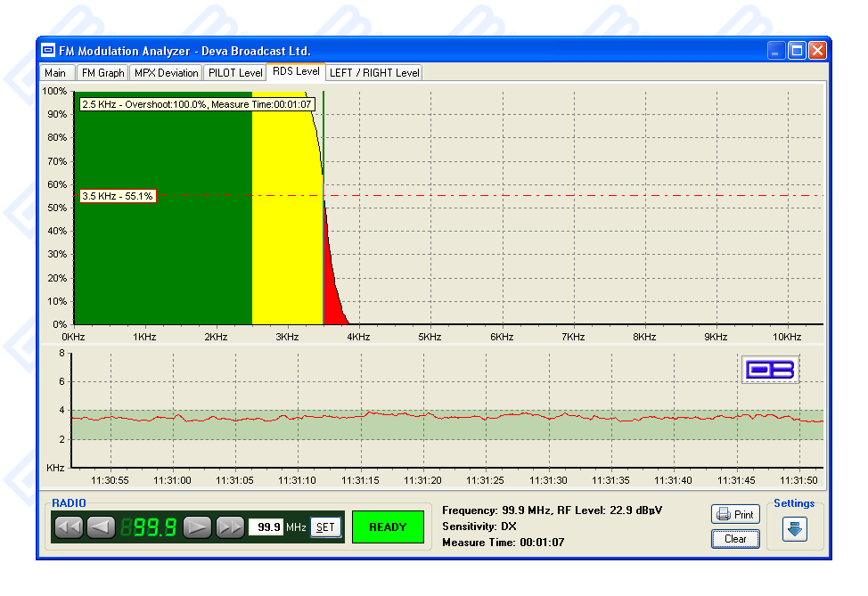This screenshot has width=868, height=596.
Task: Open Settings with the blue down-arrow icon
Action: coord(794,528)
